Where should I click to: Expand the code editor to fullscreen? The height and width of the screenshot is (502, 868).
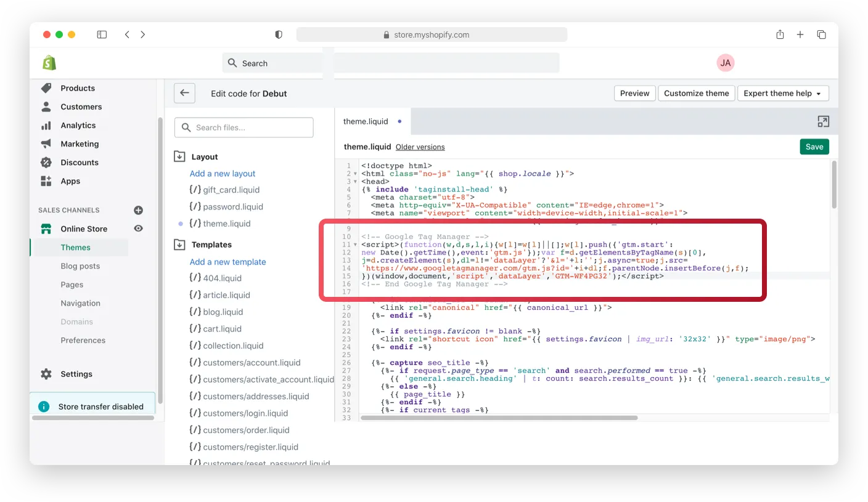point(823,121)
